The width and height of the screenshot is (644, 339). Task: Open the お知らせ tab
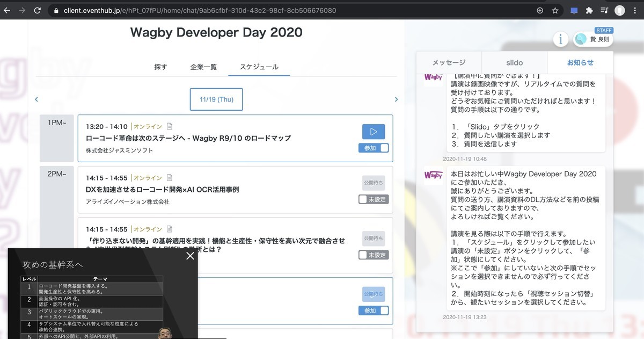[580, 62]
